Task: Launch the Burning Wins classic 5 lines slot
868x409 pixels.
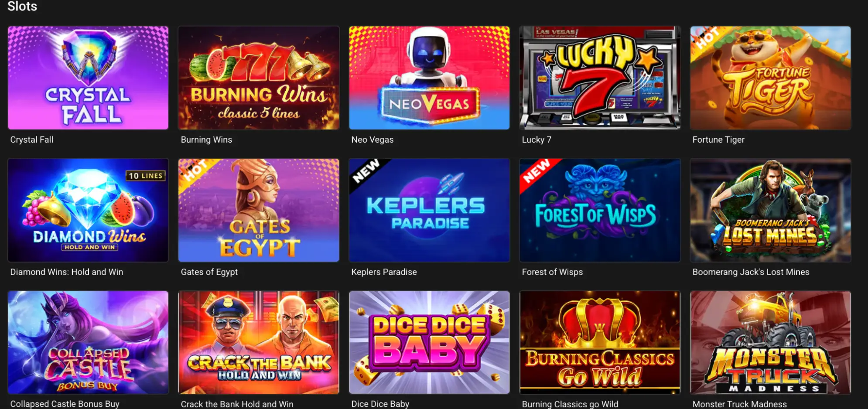Action: pos(259,78)
